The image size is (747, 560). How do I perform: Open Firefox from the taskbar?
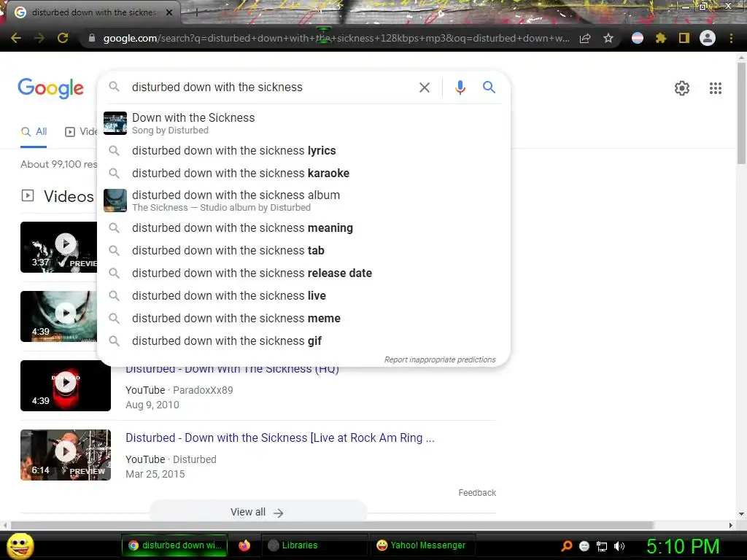pos(244,545)
